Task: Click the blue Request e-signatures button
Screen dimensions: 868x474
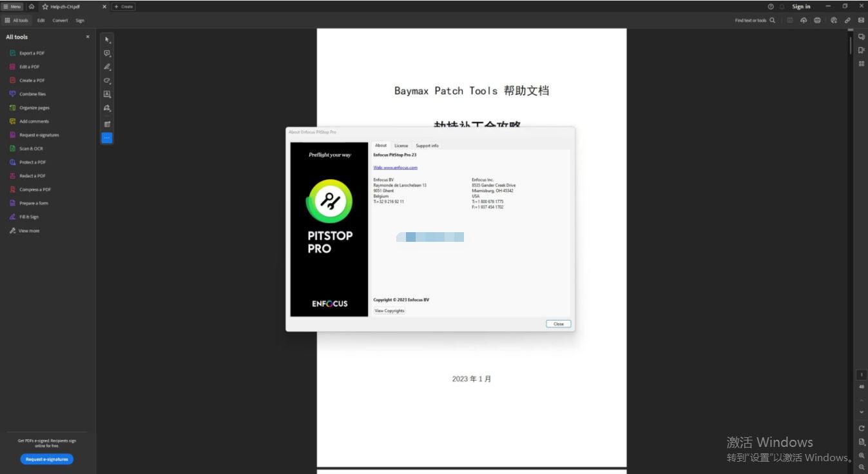Action: pyautogui.click(x=47, y=459)
